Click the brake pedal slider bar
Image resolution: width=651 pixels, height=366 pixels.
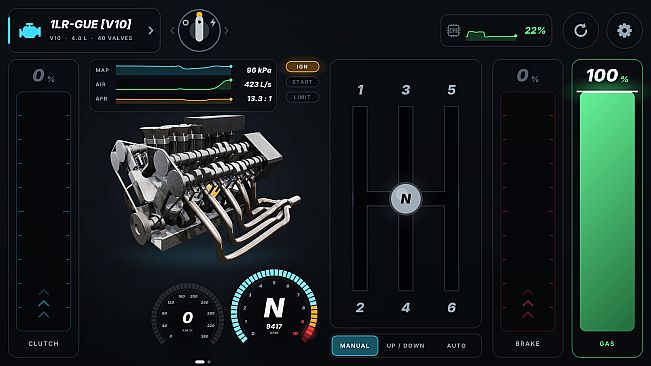(528, 211)
